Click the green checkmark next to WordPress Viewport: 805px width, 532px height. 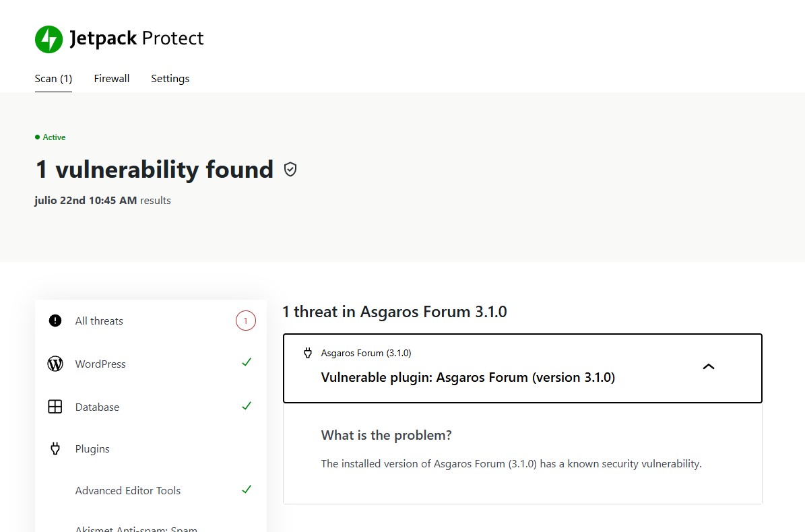(x=247, y=362)
